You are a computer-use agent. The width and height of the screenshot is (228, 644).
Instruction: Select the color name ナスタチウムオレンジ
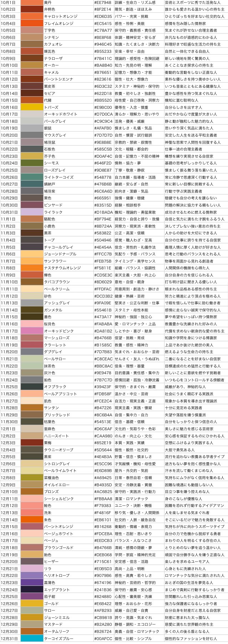pos(62,268)
